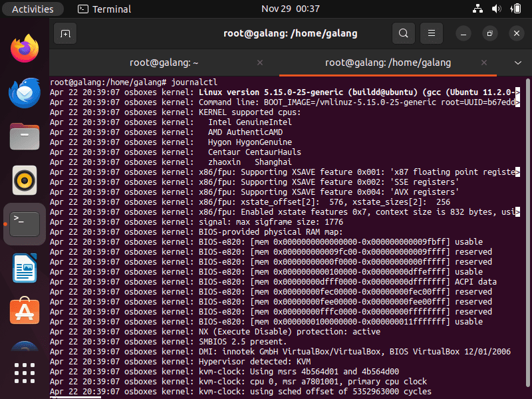Open the Help icon in dock
Viewport: 532px width, 399px height.
[25, 346]
